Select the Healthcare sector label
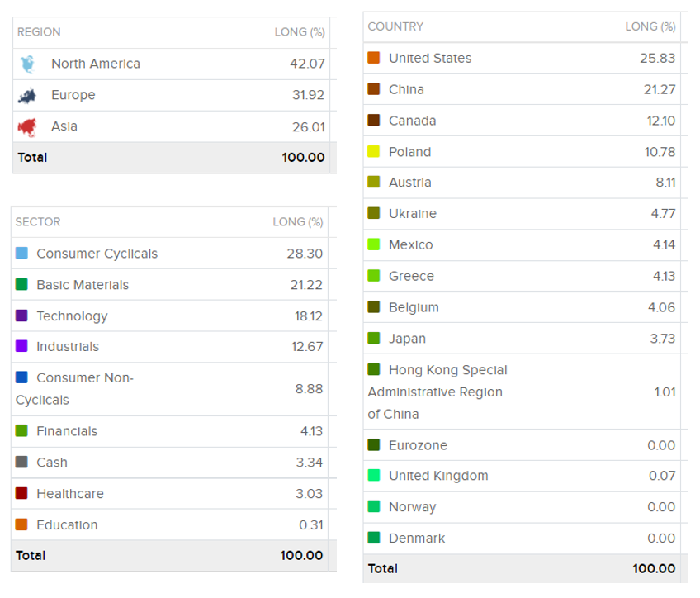The width and height of the screenshot is (700, 598). (70, 493)
